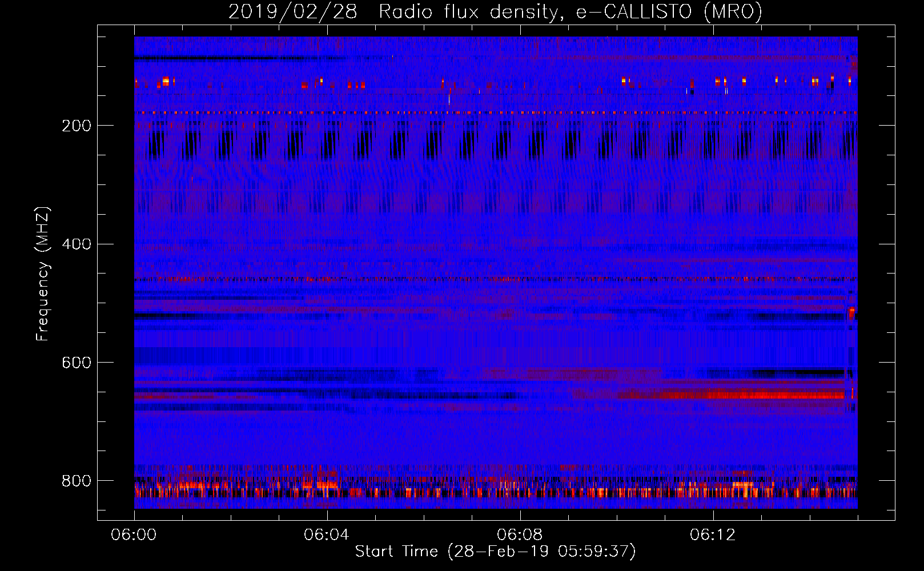924x571 pixels.
Task: Click the 200 frequency tick label
Action: [x=77, y=126]
